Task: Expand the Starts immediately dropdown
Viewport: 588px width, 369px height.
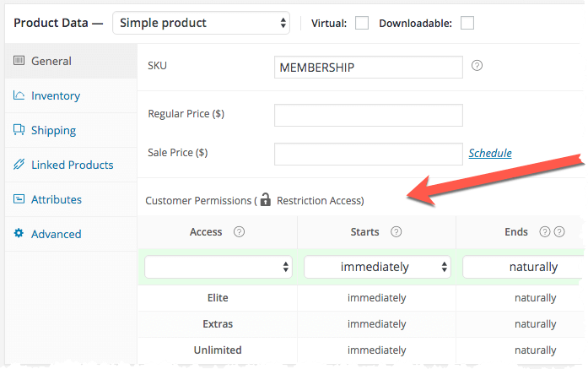Action: pyautogui.click(x=377, y=267)
